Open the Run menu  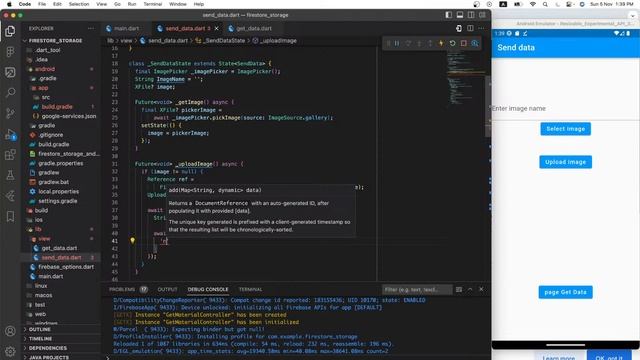pyautogui.click(x=132, y=4)
